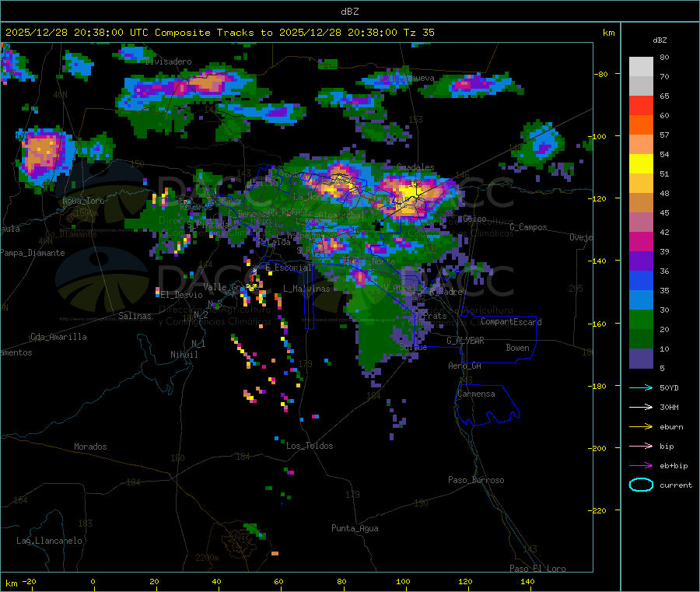Viewport: 700px width, 592px height.
Task: Click the 'Paso_El_Loro' map label
Action: (537, 569)
